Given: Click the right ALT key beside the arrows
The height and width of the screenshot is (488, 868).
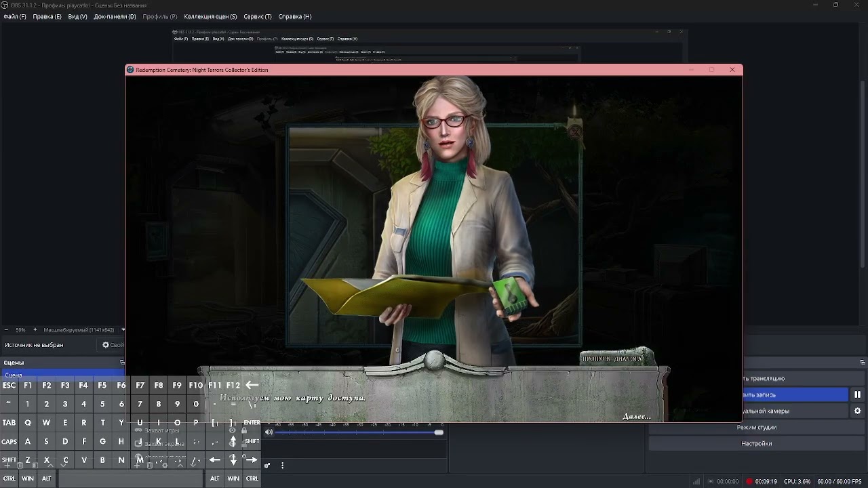Looking at the screenshot, I should coord(214,479).
